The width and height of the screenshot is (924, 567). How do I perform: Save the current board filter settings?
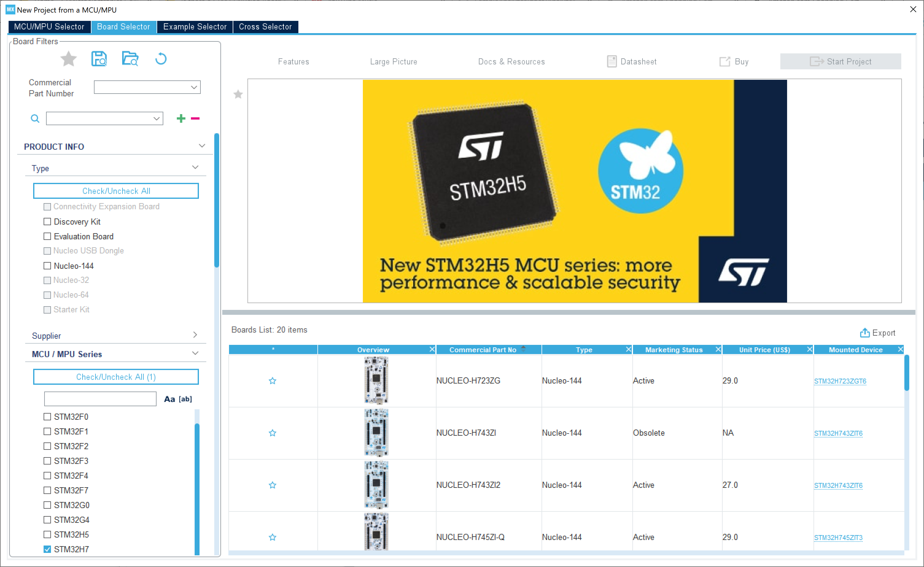(99, 59)
